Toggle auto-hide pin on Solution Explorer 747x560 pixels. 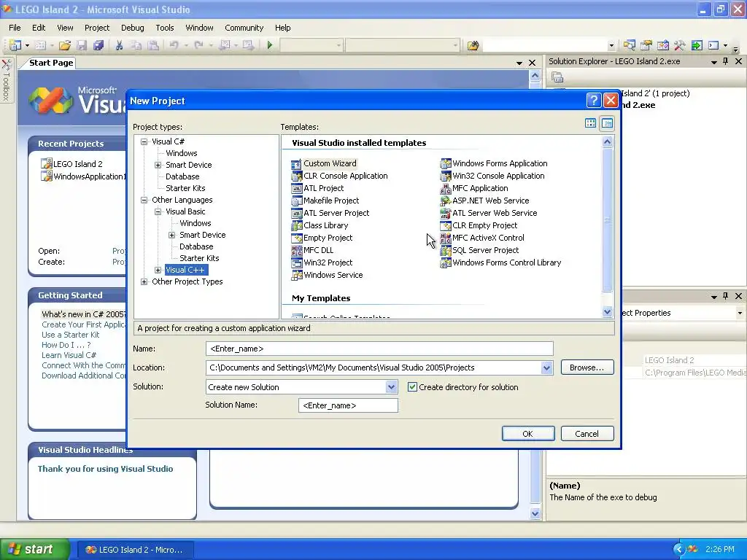pos(726,61)
